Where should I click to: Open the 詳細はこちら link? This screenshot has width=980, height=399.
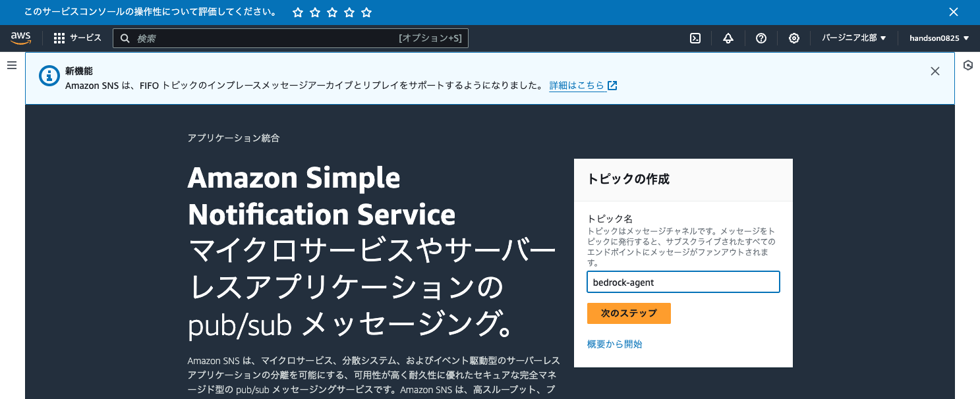tap(583, 86)
